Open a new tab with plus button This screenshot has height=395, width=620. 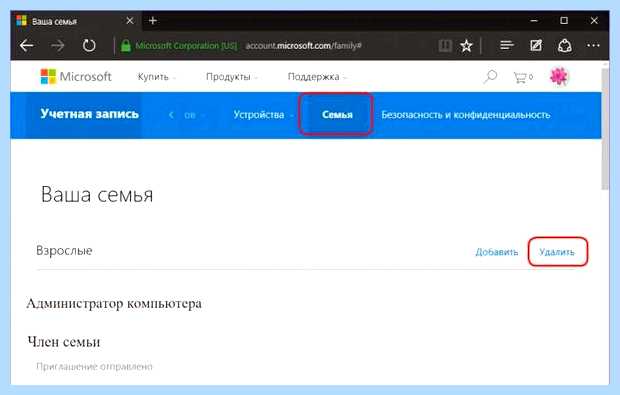[x=153, y=21]
